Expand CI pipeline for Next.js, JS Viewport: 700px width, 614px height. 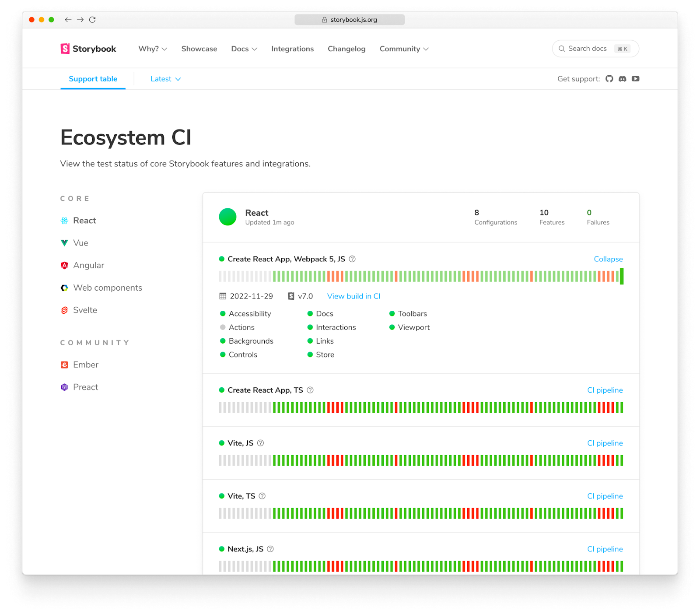(605, 549)
